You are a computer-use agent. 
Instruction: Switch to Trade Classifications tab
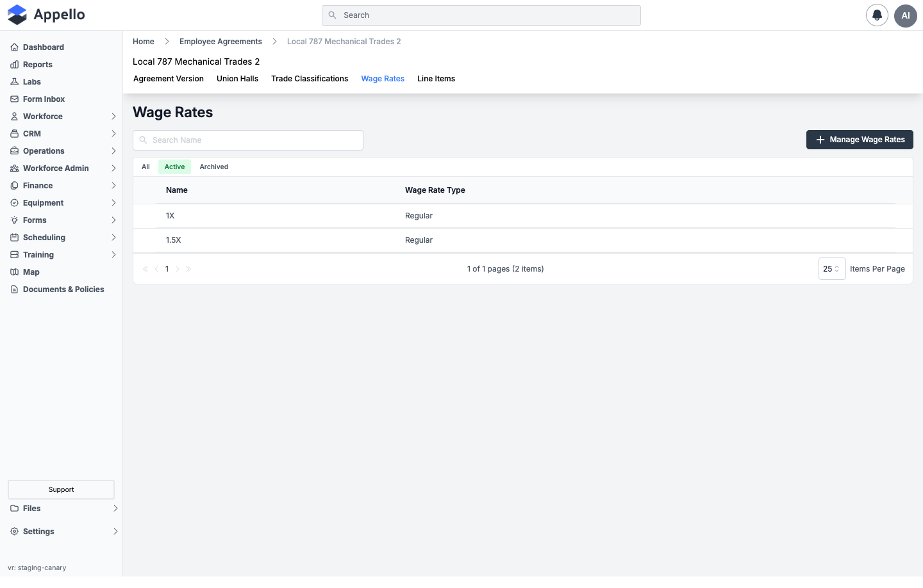pyautogui.click(x=310, y=79)
